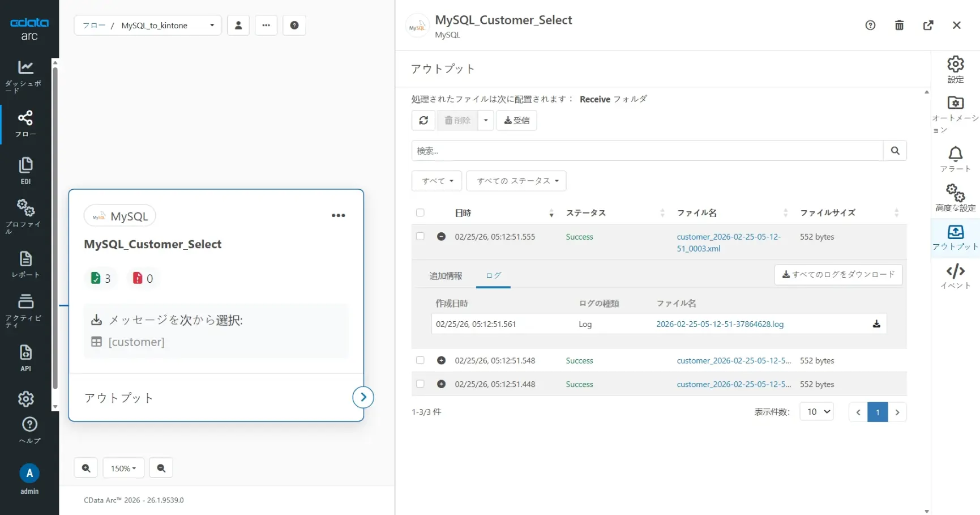Open the Events code icon panel
Screen dimensions: 980x515
[955, 276]
